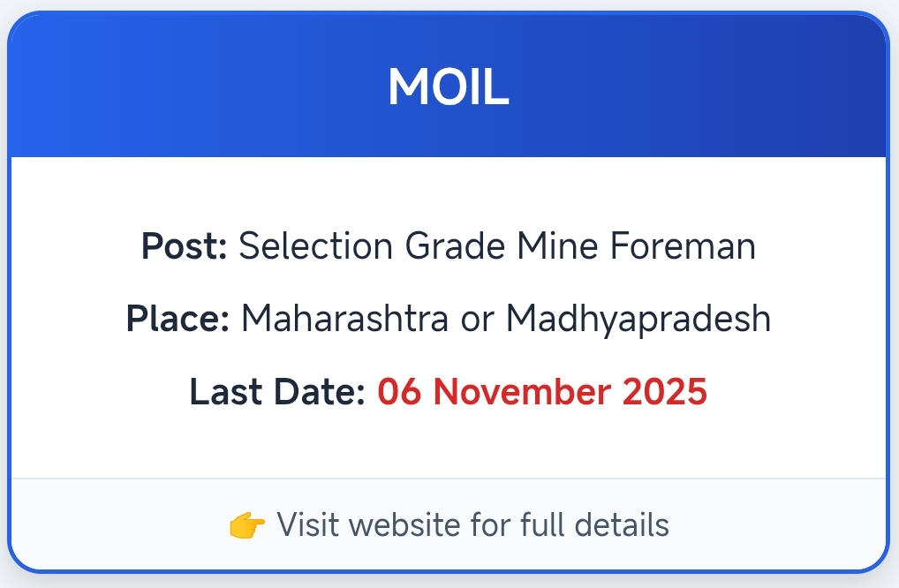899x588 pixels.
Task: Click the "Place:" bold label
Action: [178, 318]
